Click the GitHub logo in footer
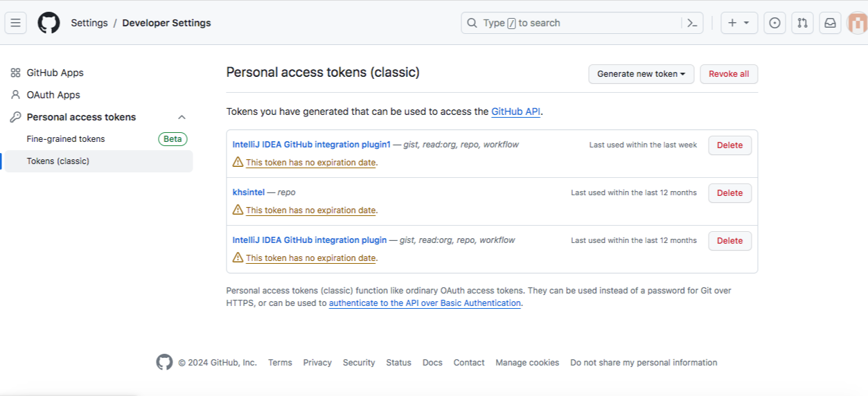This screenshot has height=396, width=868. [x=164, y=362]
